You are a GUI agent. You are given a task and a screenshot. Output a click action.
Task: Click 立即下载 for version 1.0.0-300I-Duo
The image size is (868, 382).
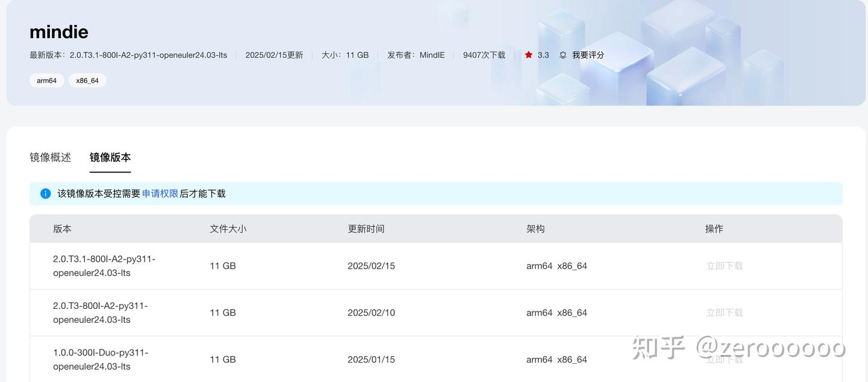coord(725,358)
